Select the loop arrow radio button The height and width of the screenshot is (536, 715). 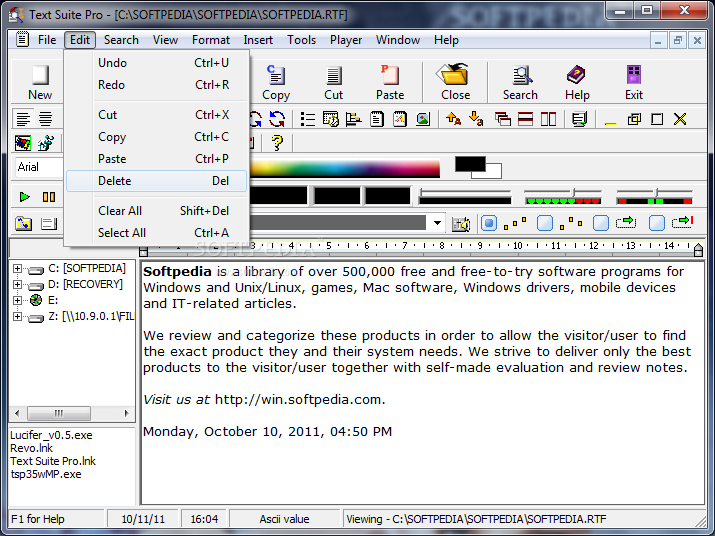[601, 223]
